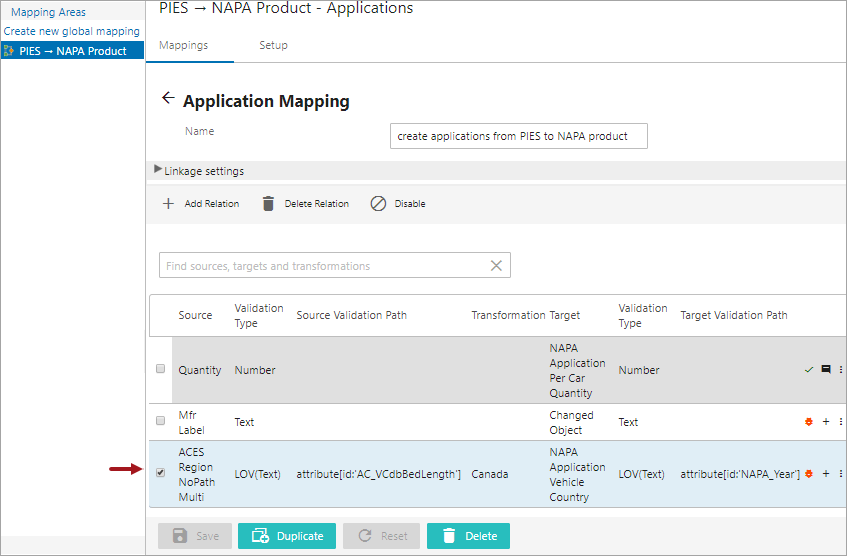Click the back arrow beside Application Mapping
The width and height of the screenshot is (847, 556).
pos(167,99)
